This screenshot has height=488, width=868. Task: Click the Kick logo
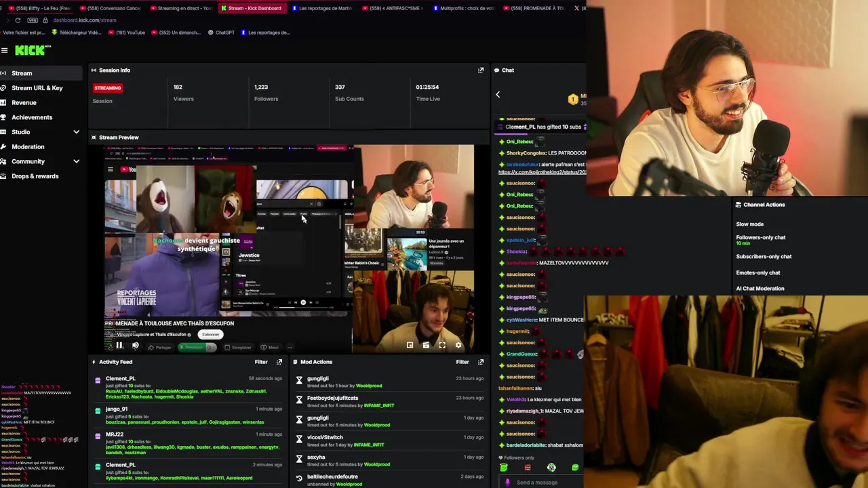click(33, 50)
